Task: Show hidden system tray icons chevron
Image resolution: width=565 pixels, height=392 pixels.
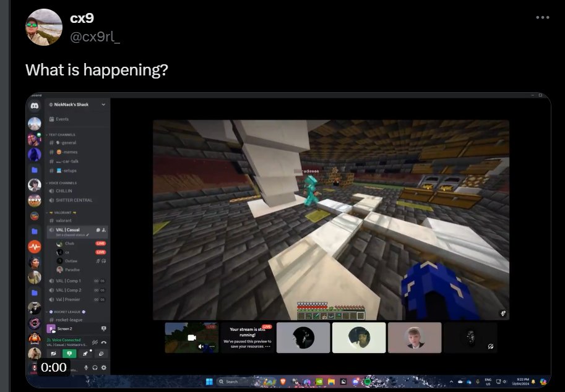Action: coord(451,381)
